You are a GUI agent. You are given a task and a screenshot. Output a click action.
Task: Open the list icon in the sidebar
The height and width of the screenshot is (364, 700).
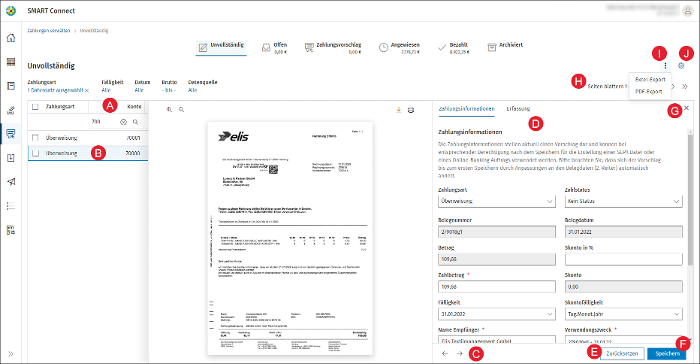(11, 206)
